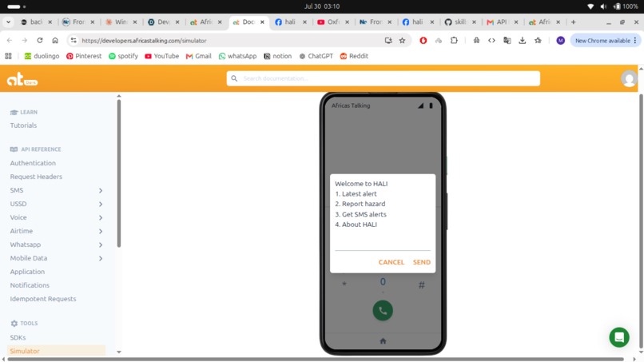Click the translate extension icon
Screen dimensions: 644x362
coord(507,40)
